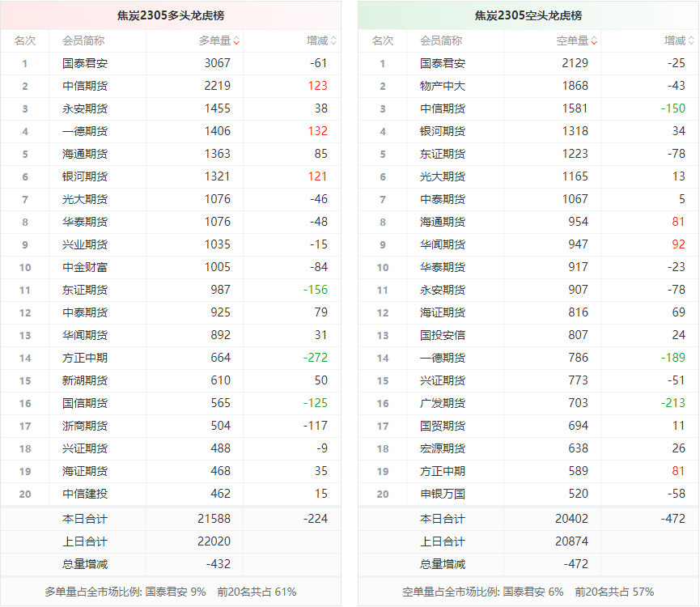Sort the long-position table by 增减 arrow icon
The height and width of the screenshot is (607, 700).
tap(333, 41)
